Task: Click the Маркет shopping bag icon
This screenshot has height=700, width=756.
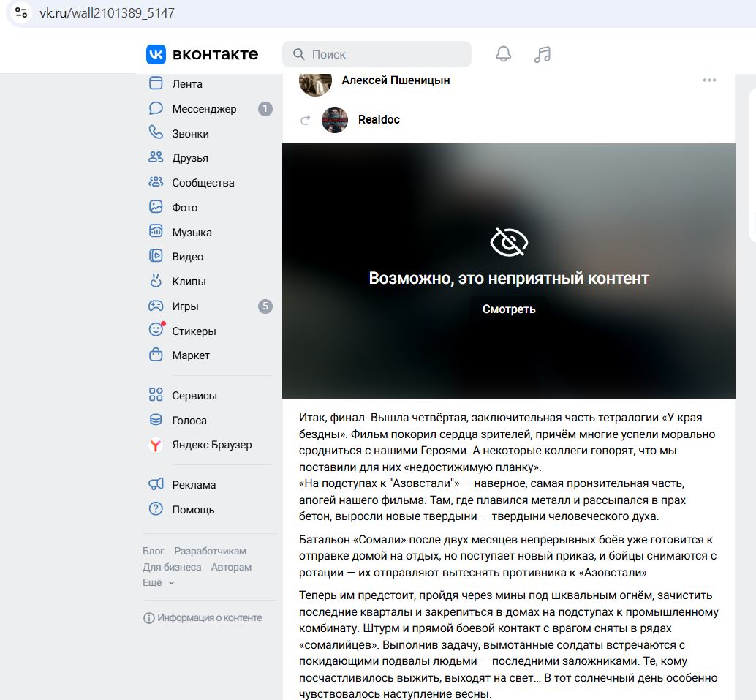Action: (156, 355)
